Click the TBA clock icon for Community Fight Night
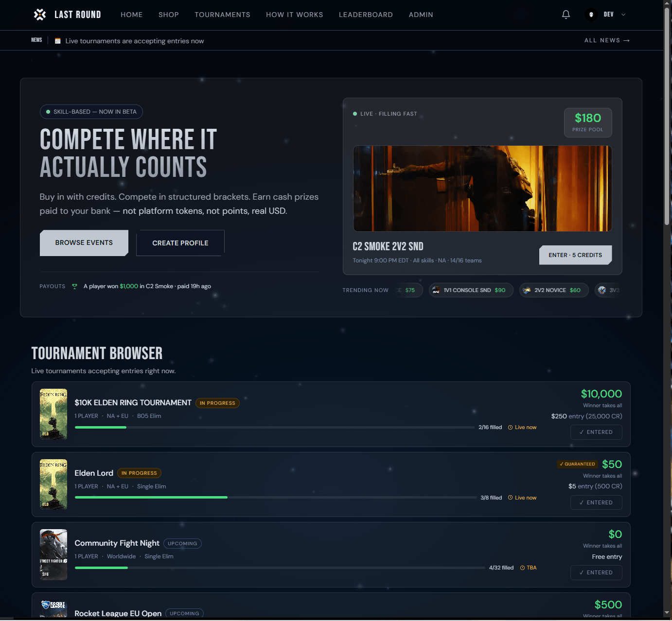 coord(523,568)
